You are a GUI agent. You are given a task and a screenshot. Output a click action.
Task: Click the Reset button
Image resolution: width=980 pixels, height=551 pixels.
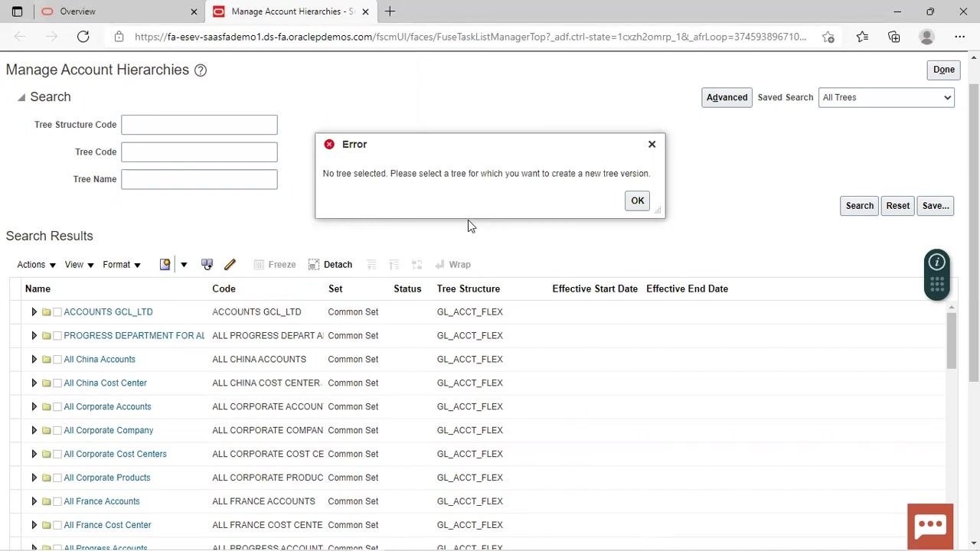pos(897,206)
